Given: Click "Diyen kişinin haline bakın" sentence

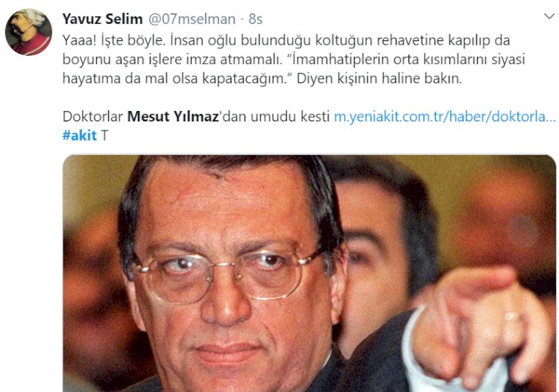Looking at the screenshot, I should (x=379, y=78).
